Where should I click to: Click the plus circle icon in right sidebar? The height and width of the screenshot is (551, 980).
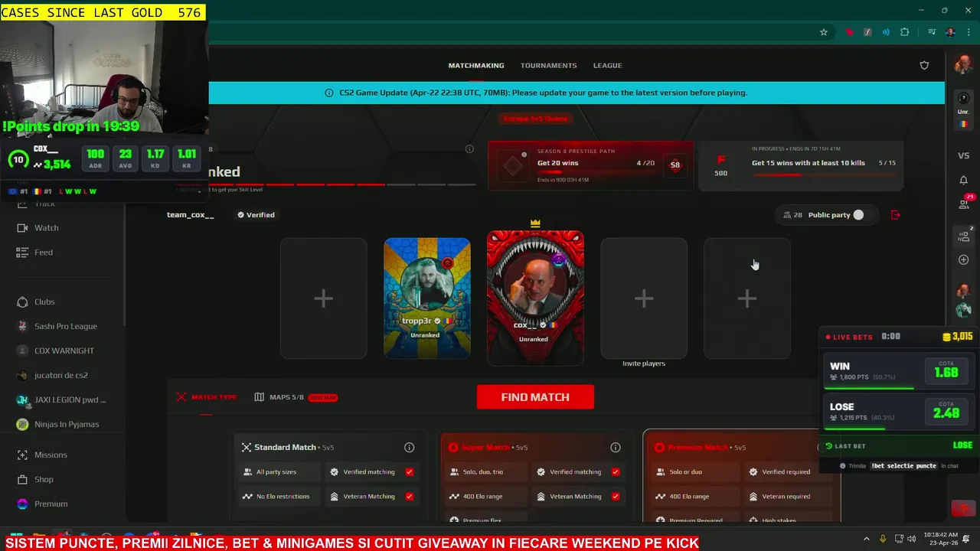963,260
